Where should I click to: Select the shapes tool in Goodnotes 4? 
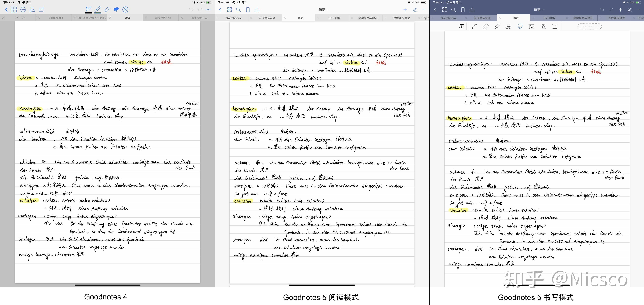pyautogui.click(x=32, y=9)
